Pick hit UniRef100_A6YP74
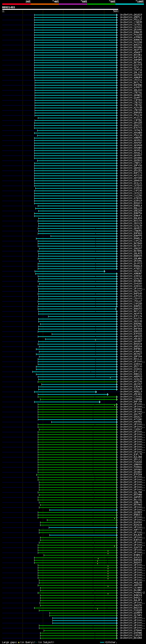 [131, 314]
